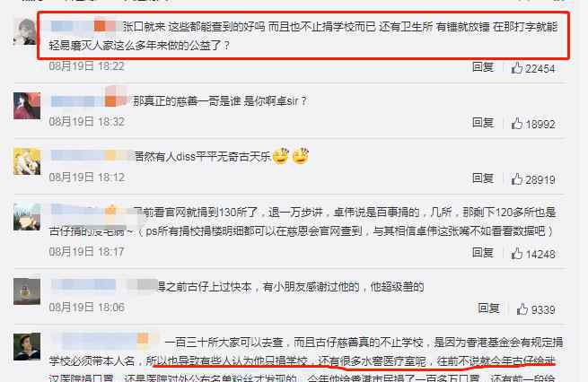Reply to the 08月19日 18:32 comment
This screenshot has height=382, width=588.
pyautogui.click(x=483, y=123)
